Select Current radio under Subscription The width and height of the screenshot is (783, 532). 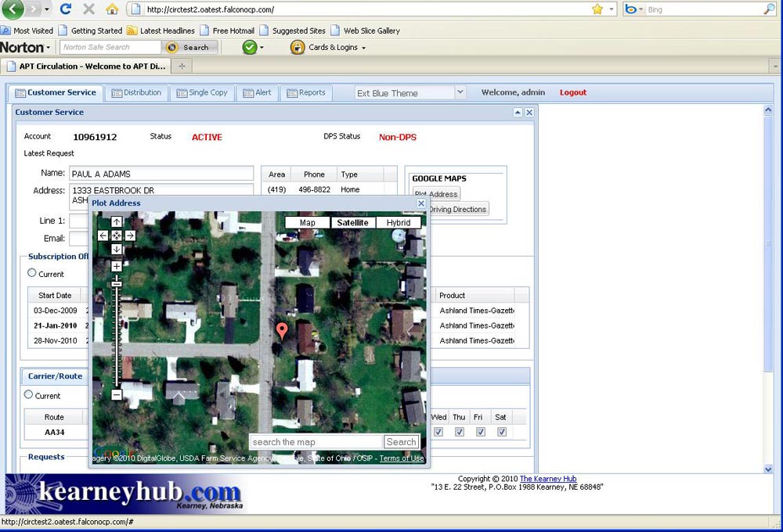point(32,273)
